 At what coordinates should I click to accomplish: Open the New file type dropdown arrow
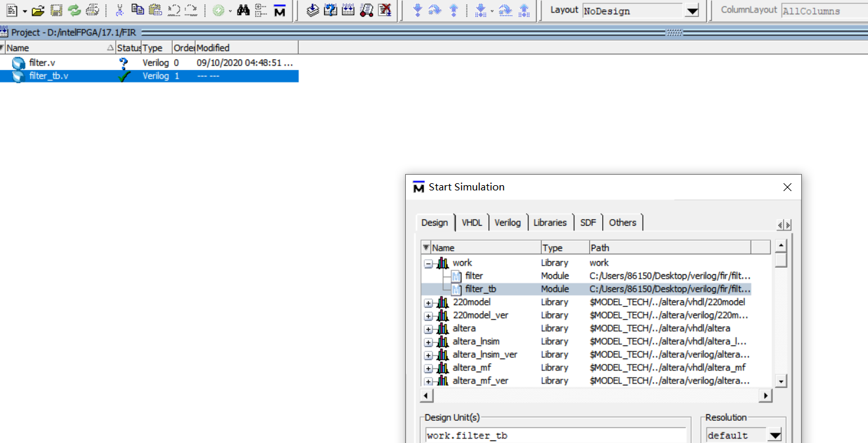25,11
